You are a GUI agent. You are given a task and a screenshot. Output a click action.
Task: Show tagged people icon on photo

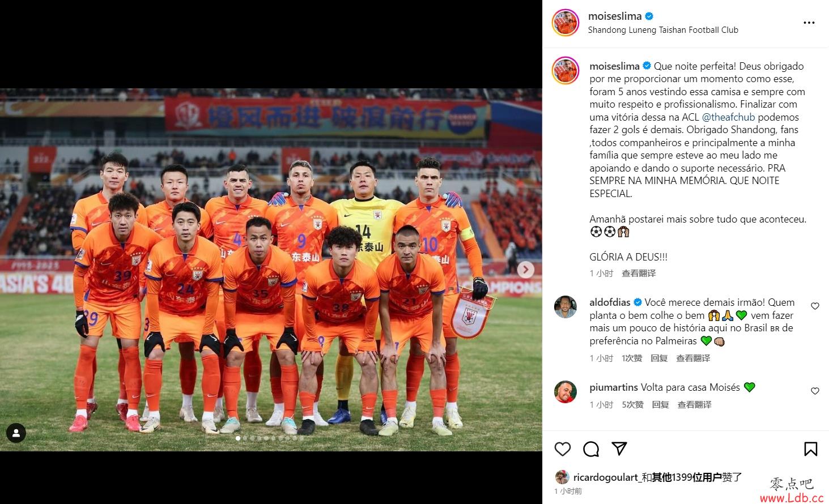click(16, 434)
